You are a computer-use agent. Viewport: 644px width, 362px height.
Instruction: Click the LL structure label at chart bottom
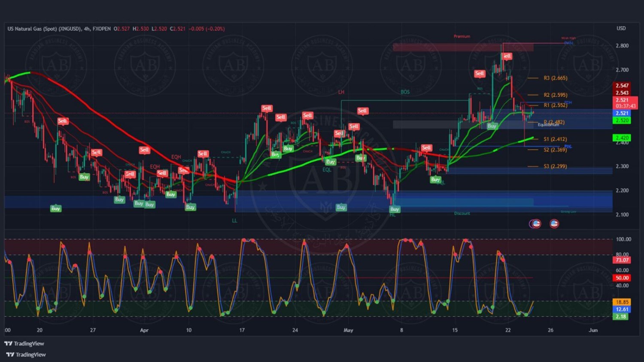(234, 220)
